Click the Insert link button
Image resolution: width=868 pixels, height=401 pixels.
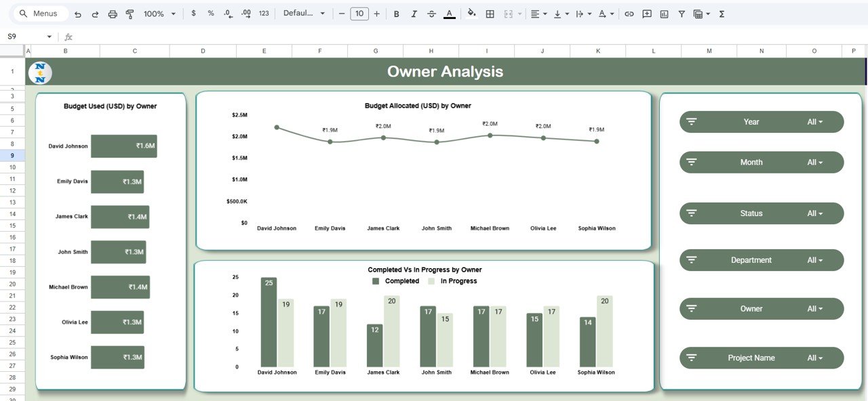coord(629,13)
